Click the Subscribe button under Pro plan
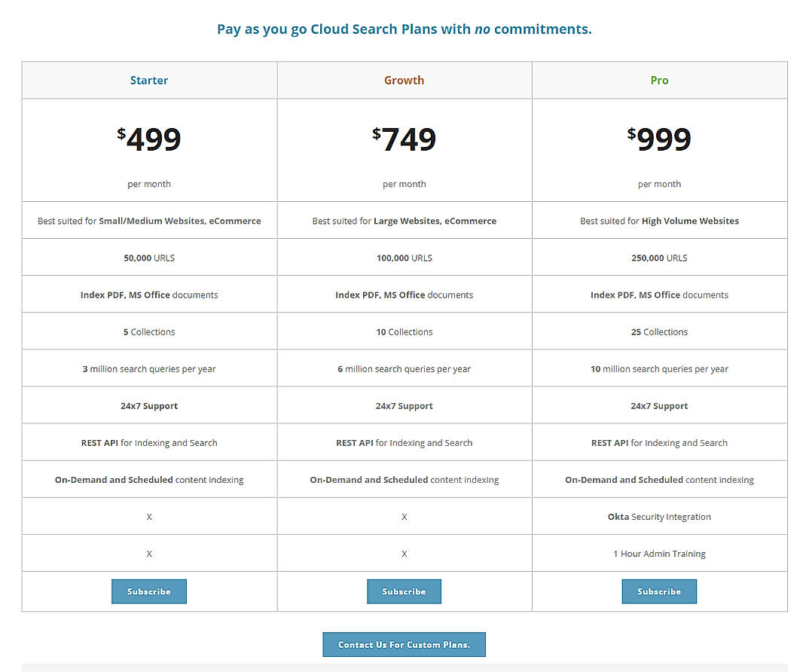This screenshot has height=672, width=806. coord(659,591)
